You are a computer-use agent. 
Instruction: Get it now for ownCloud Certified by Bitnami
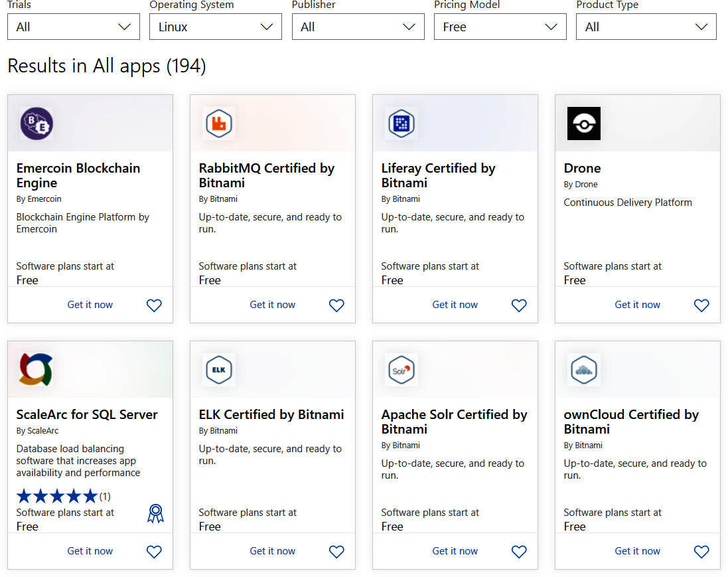point(638,551)
